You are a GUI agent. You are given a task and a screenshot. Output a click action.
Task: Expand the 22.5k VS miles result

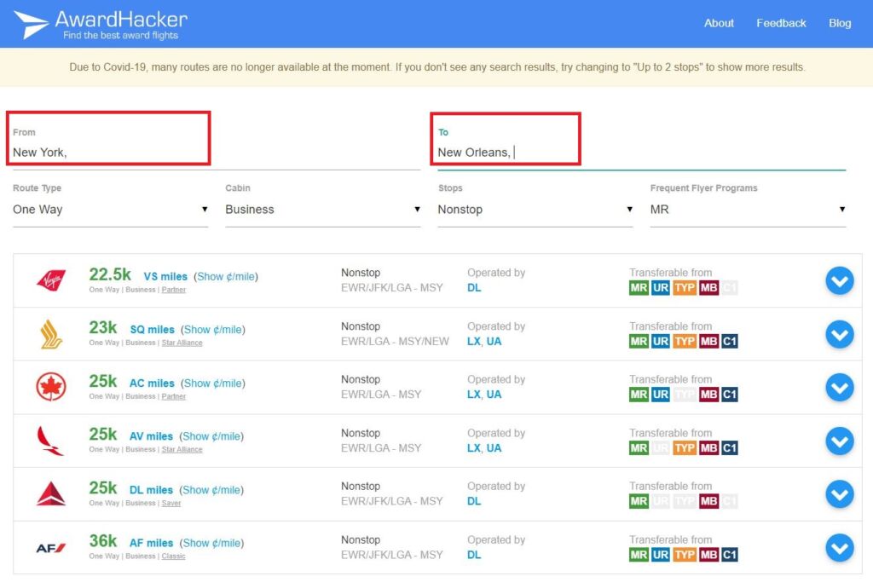coord(839,280)
